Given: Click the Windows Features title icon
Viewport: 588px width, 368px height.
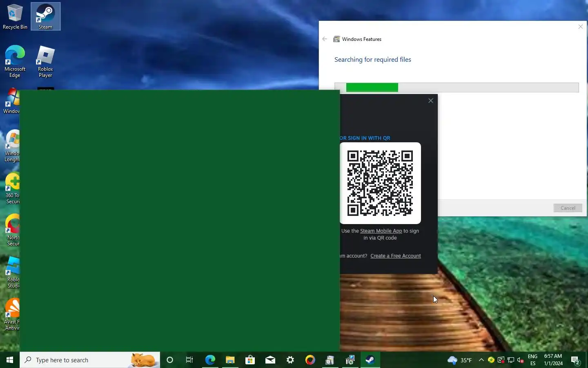Looking at the screenshot, I should tap(337, 39).
